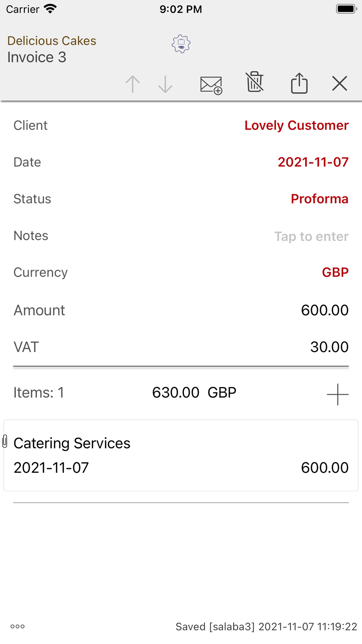
Task: Tap the Delicious Cakes company name
Action: click(x=52, y=41)
